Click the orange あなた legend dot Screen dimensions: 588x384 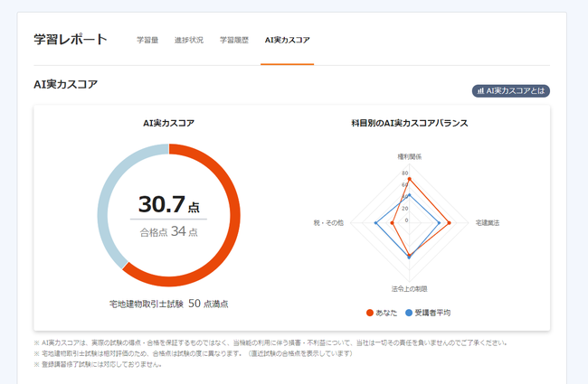pyautogui.click(x=369, y=313)
